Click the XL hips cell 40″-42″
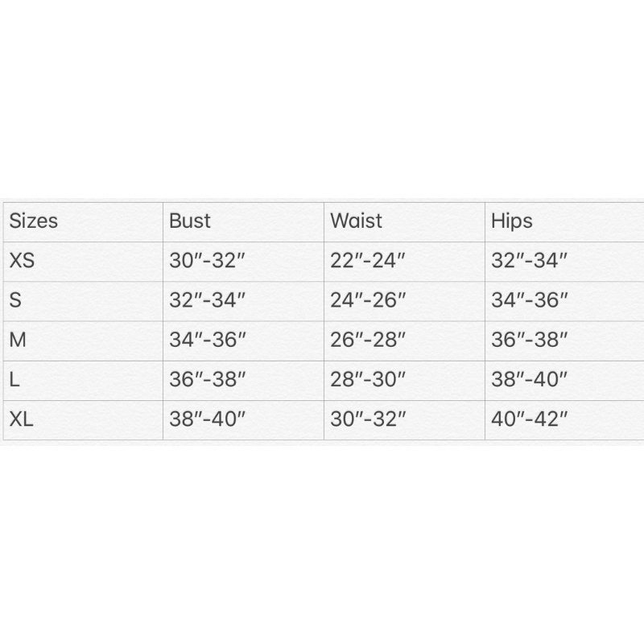This screenshot has width=644, height=644. tap(530, 419)
